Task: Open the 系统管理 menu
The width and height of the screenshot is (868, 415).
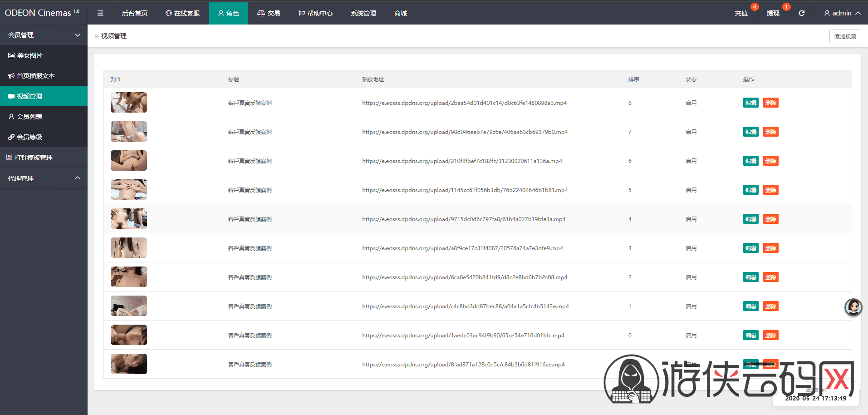Action: tap(363, 13)
